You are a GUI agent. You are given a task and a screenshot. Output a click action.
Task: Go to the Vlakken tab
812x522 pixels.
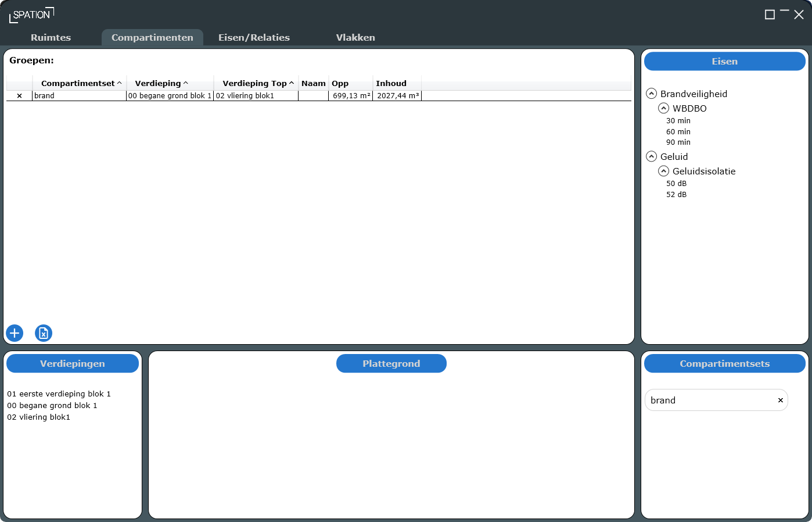click(x=355, y=37)
